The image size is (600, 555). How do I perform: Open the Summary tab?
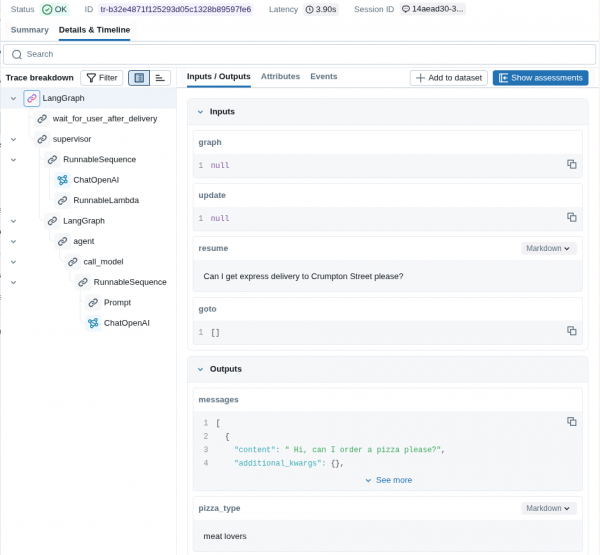30,30
